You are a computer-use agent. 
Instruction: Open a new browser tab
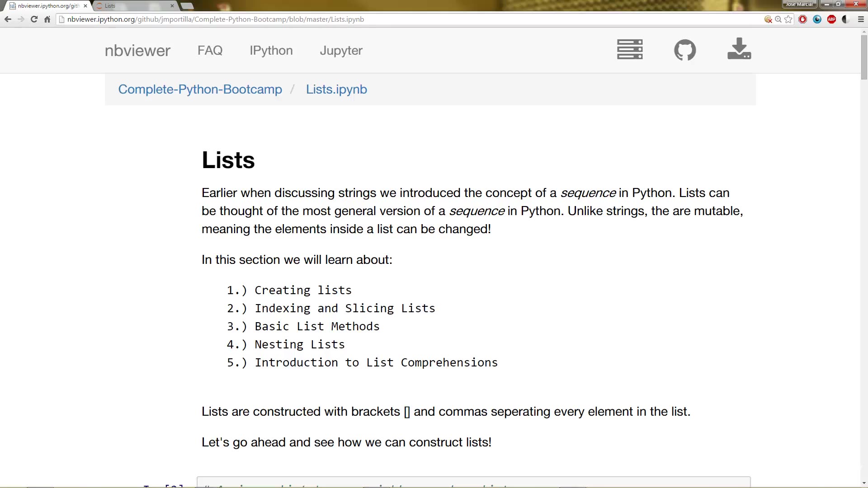pos(187,6)
